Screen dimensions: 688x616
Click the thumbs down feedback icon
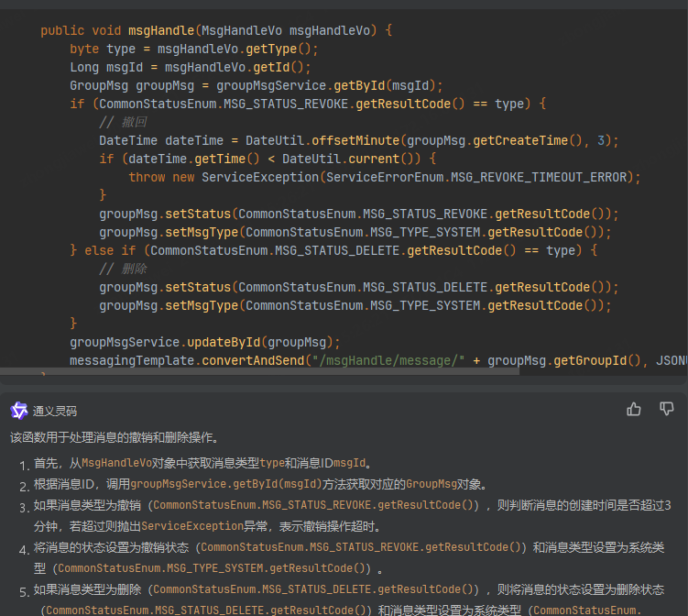click(x=667, y=409)
